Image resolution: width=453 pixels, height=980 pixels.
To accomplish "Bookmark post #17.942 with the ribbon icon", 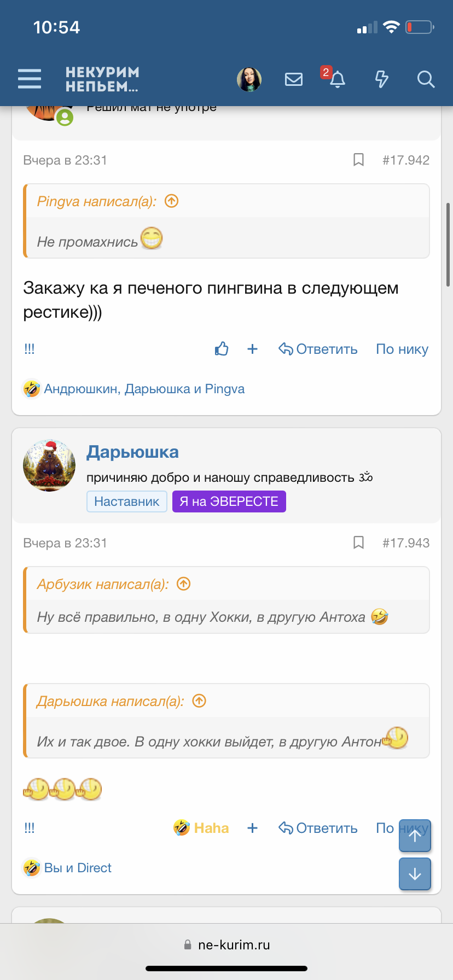I will point(358,160).
